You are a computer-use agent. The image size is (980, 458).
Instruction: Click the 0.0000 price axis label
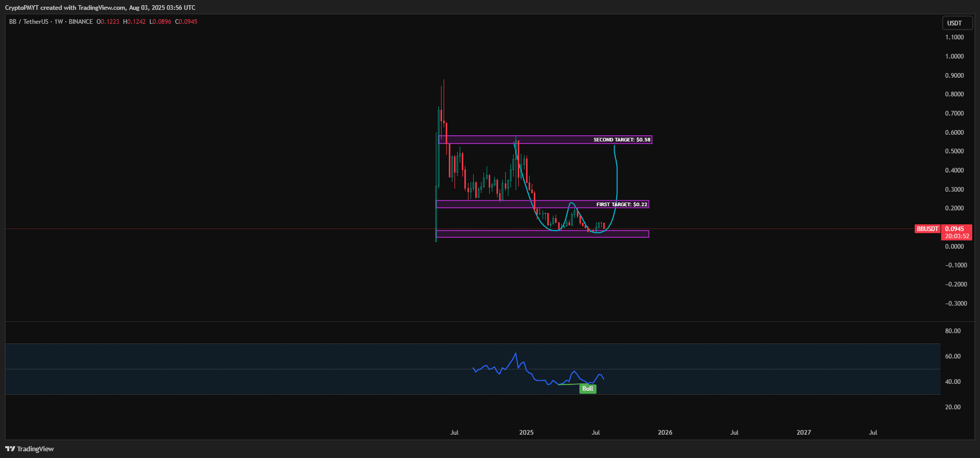(955, 247)
